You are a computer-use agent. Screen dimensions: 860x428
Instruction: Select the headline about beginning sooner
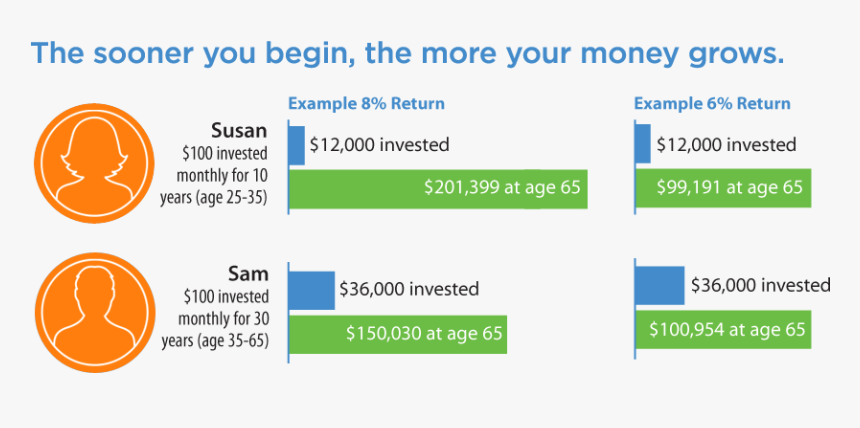[407, 53]
